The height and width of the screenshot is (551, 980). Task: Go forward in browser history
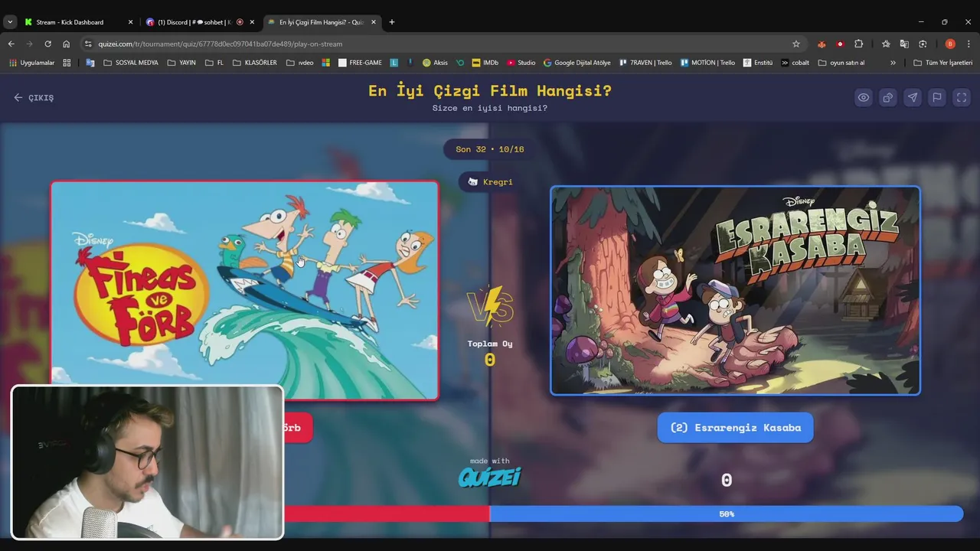29,44
